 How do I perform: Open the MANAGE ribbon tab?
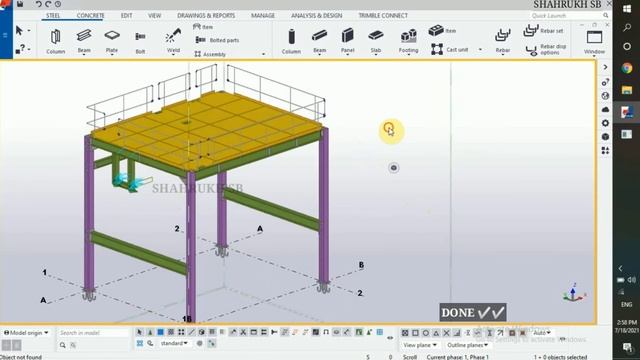pyautogui.click(x=262, y=16)
